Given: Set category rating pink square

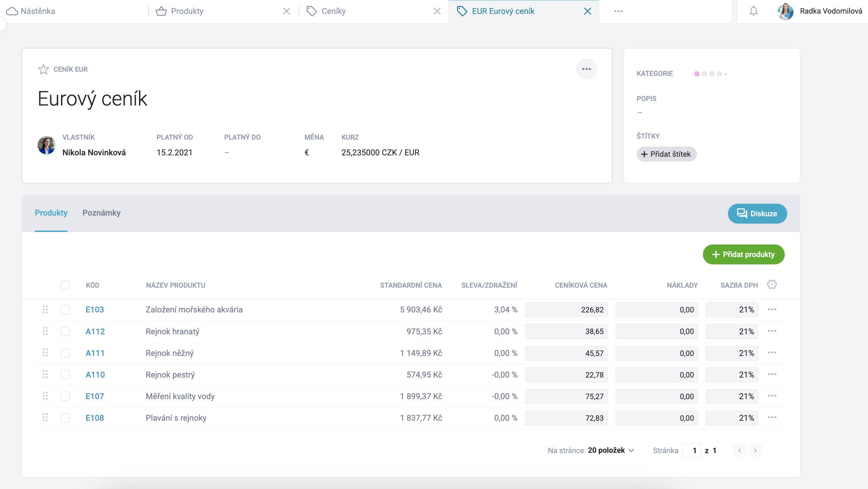Looking at the screenshot, I should click(697, 74).
